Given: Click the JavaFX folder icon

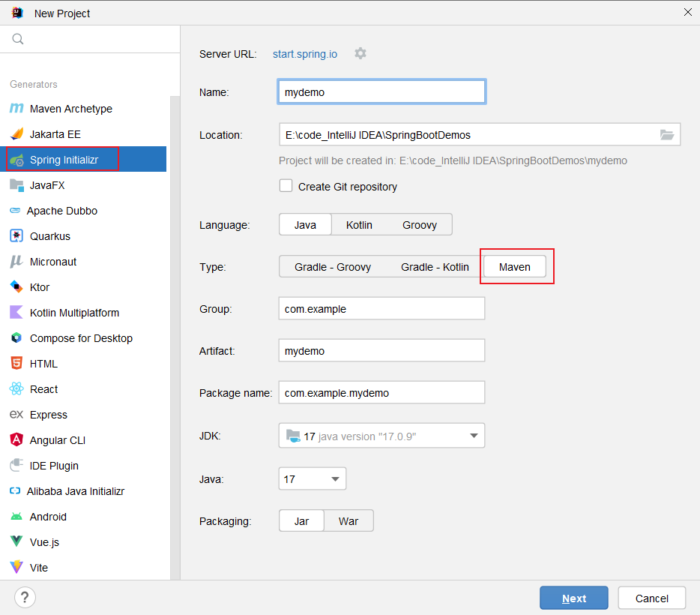Looking at the screenshot, I should click(16, 185).
